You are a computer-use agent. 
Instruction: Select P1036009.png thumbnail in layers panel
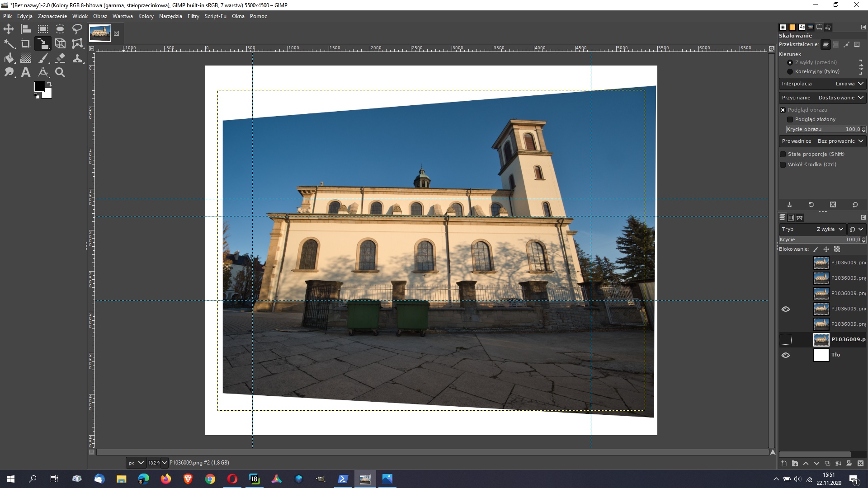coord(821,339)
